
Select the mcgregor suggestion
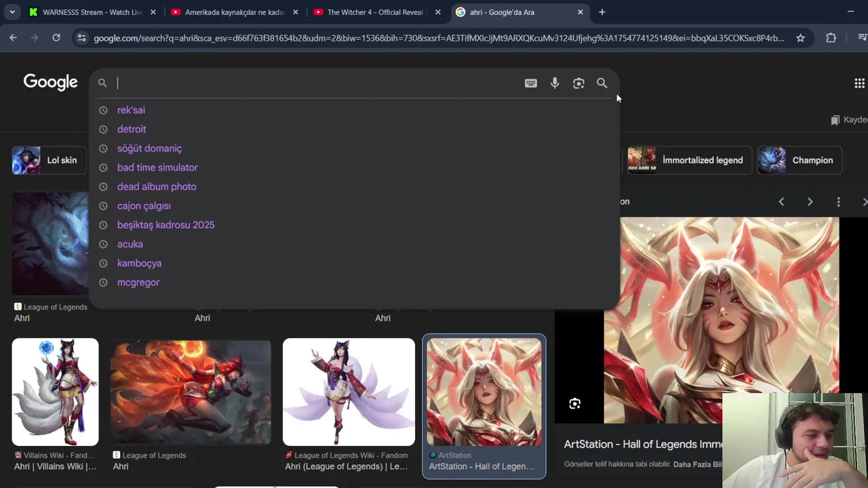138,282
